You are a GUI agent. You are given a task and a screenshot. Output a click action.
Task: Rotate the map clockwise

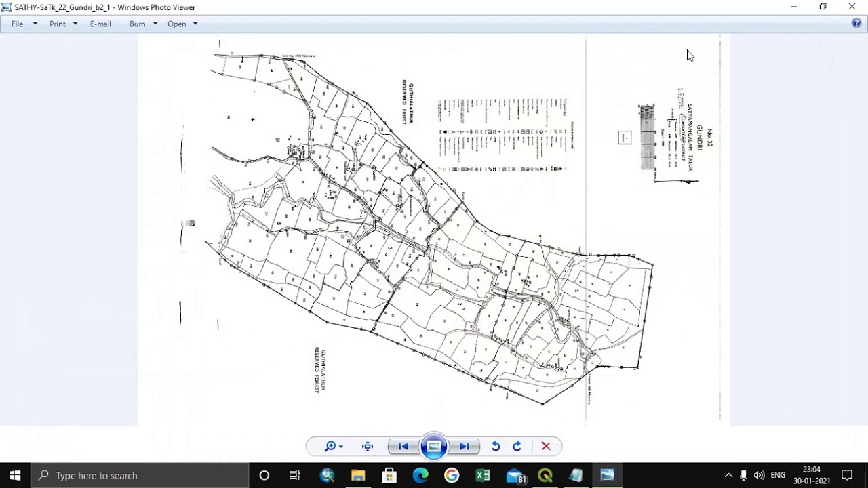coord(517,446)
